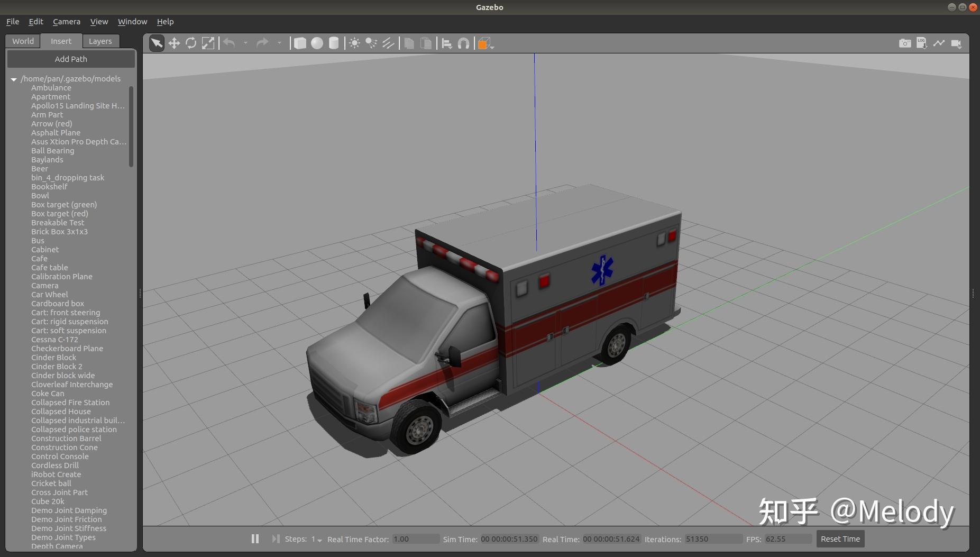Select the Asphalt Plane model
The height and width of the screenshot is (557, 980).
[x=56, y=133]
